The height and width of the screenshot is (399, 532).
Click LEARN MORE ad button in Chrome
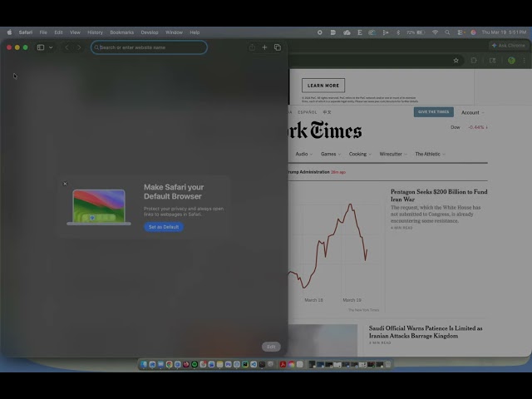(x=323, y=86)
